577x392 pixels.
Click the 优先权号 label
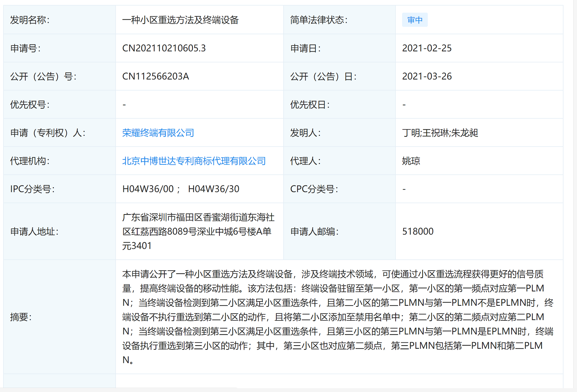click(x=30, y=105)
